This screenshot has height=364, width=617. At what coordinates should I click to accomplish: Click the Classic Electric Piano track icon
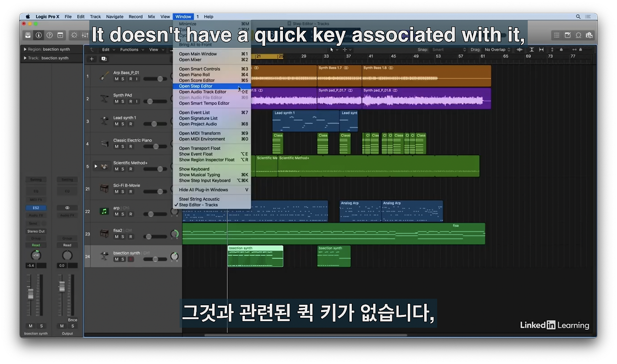[104, 143]
